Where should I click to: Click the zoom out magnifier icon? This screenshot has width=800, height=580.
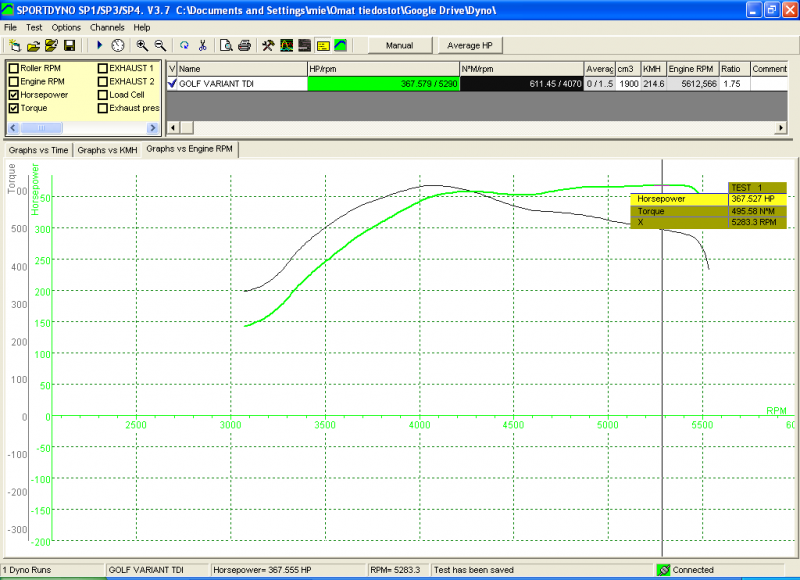tap(160, 46)
